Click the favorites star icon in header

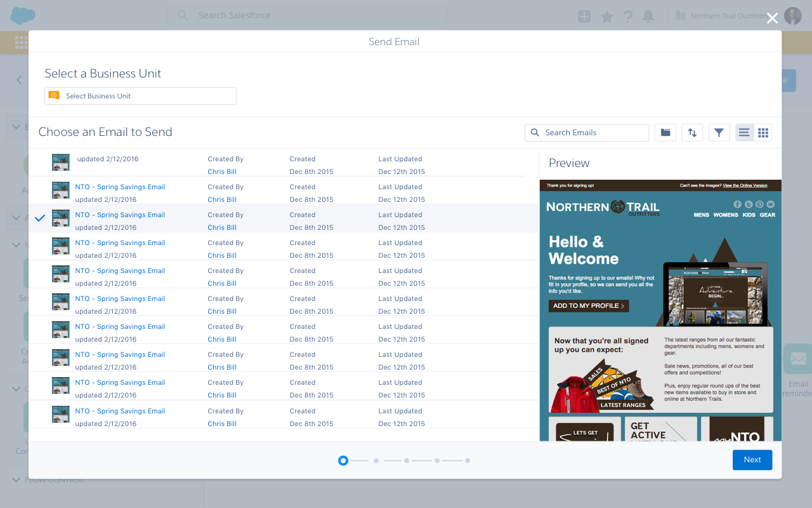click(x=607, y=17)
